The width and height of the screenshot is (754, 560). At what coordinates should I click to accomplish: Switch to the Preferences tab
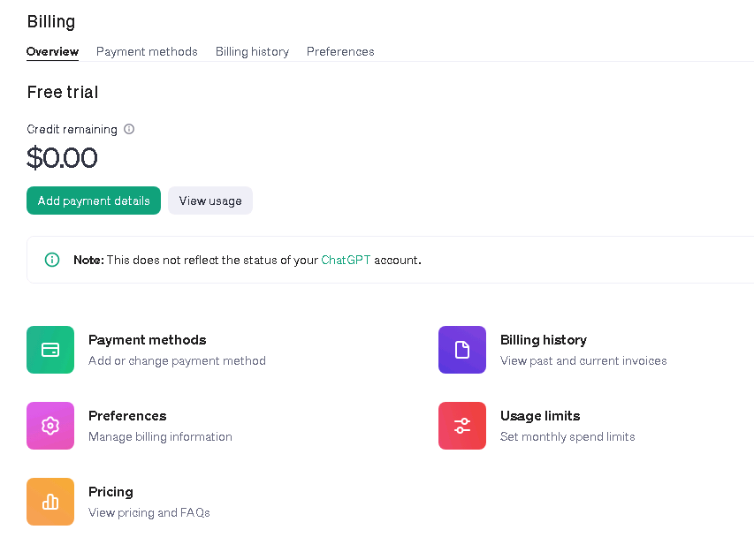click(x=340, y=51)
